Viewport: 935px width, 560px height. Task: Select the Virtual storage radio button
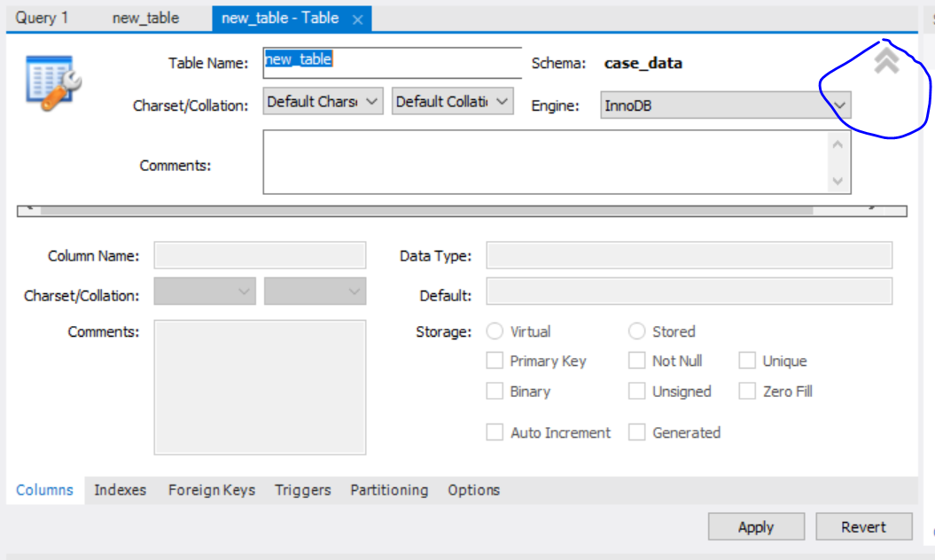[495, 331]
